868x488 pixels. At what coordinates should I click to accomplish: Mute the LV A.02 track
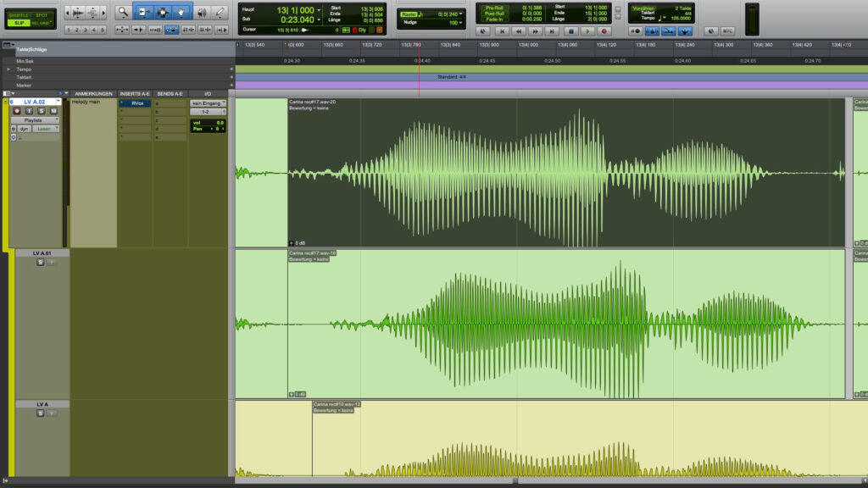click(x=53, y=111)
